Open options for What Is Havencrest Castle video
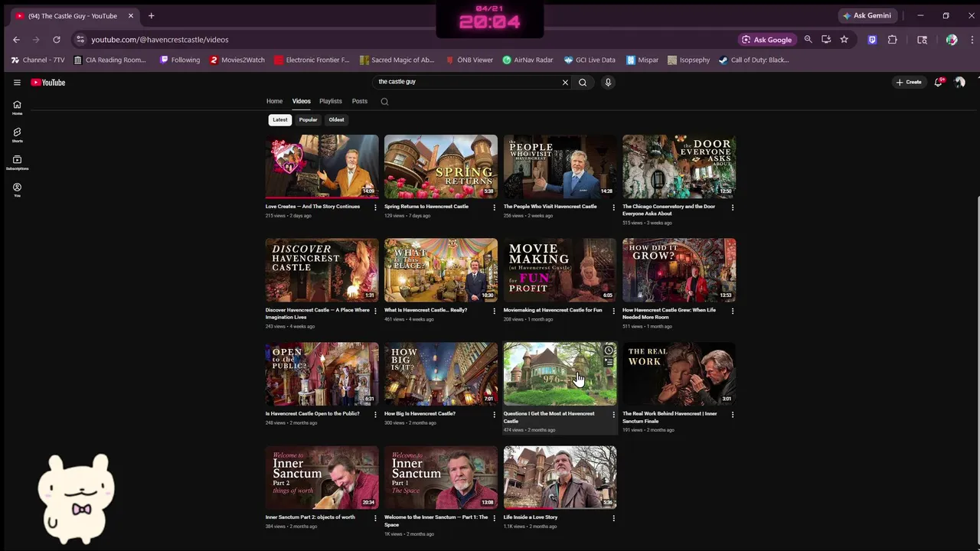The image size is (980, 551). coord(494,311)
